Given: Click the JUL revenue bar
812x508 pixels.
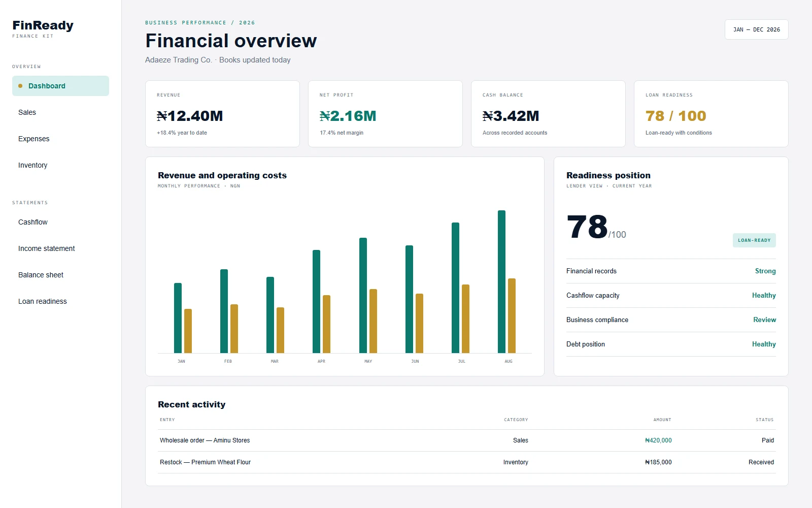Looking at the screenshot, I should point(455,288).
